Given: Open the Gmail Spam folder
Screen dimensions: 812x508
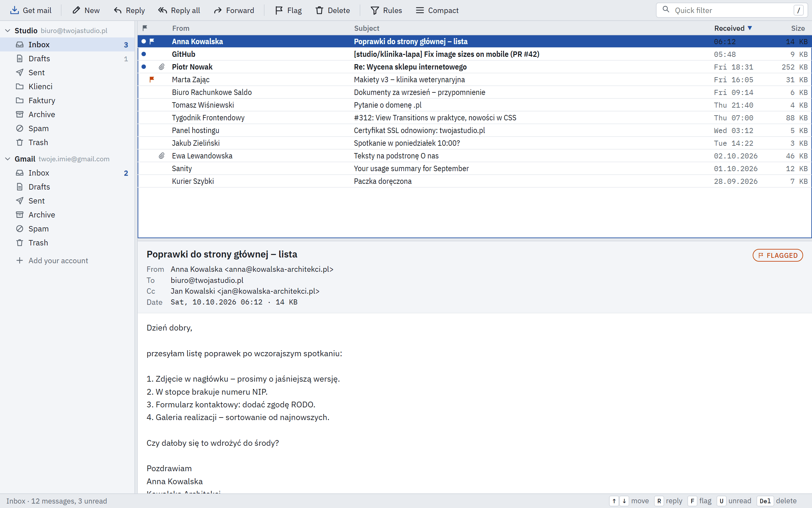Looking at the screenshot, I should (x=67, y=229).
